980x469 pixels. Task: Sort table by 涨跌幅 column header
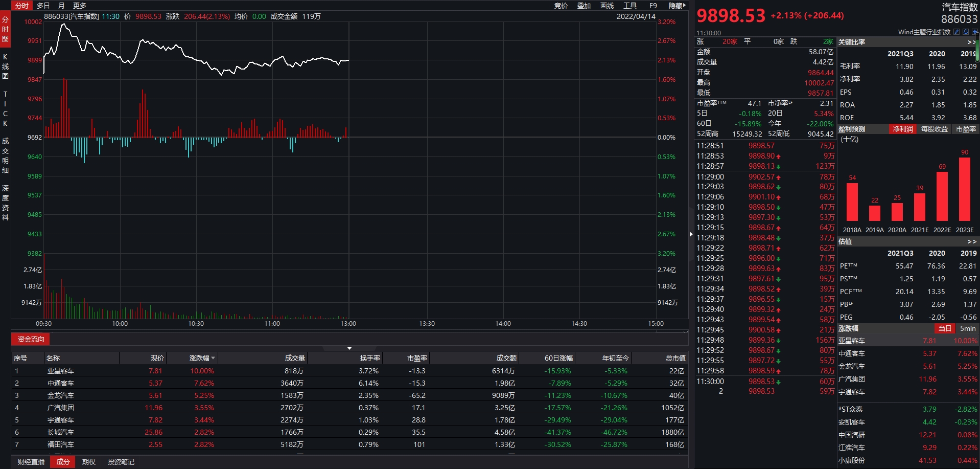(201, 358)
